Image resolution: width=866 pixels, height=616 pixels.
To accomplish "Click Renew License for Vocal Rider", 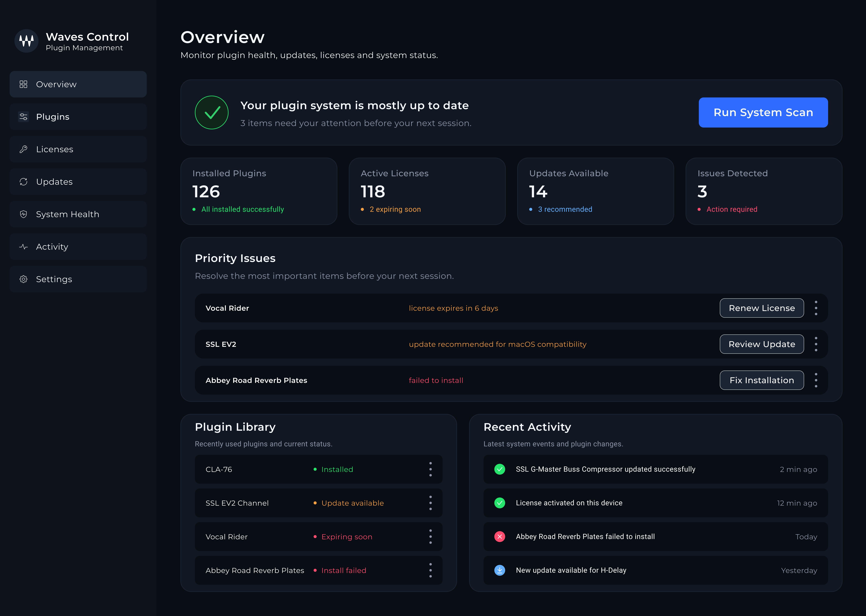I will pos(762,308).
